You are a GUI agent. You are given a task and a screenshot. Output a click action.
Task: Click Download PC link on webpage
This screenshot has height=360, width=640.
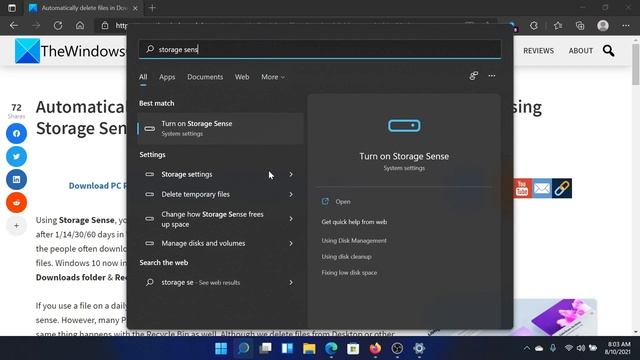[97, 186]
